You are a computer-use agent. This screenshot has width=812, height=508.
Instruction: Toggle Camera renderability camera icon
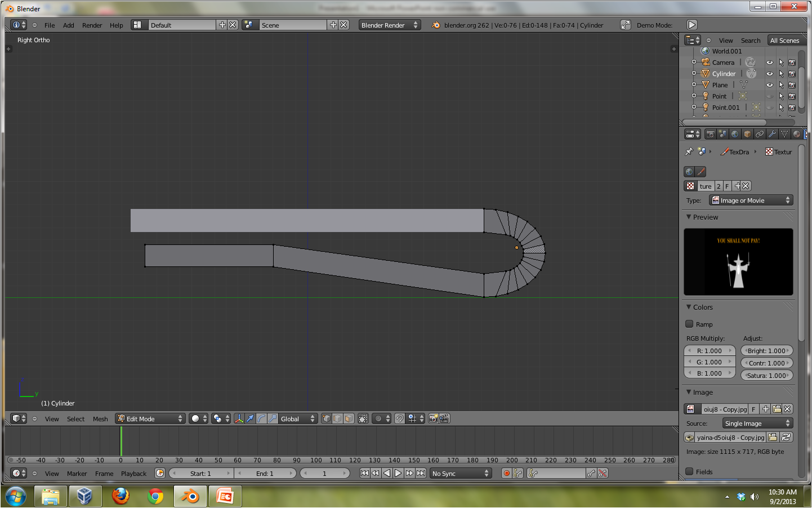click(x=792, y=63)
